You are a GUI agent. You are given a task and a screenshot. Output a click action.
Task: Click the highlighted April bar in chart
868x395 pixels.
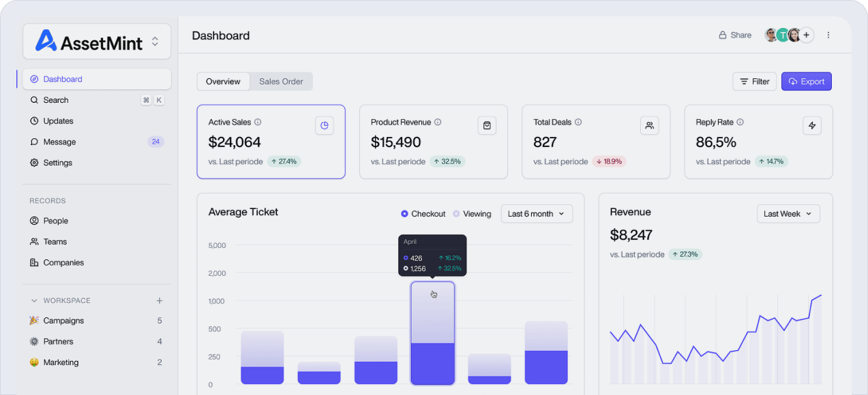pos(432,333)
